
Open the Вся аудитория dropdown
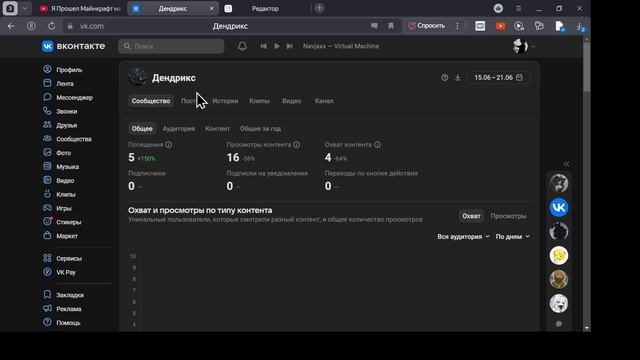(463, 237)
